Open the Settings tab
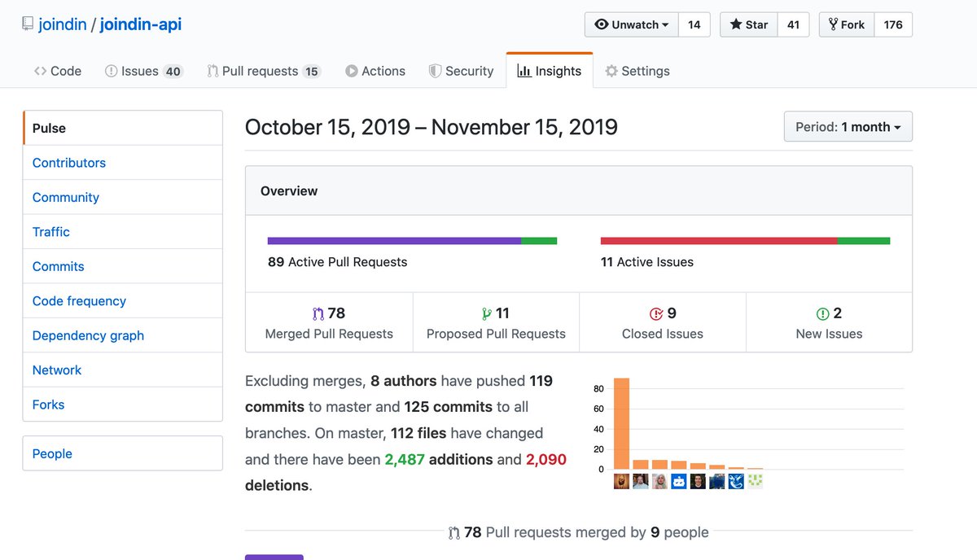977x560 pixels. 637,71
